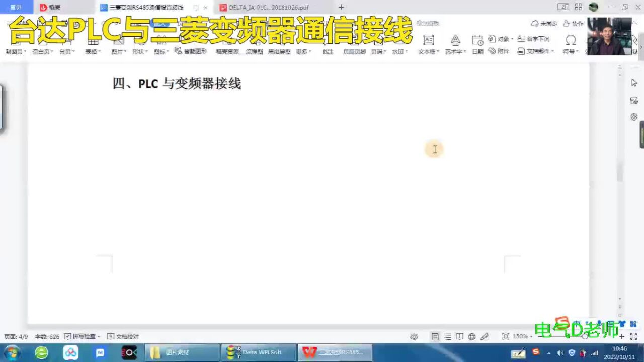
Task: Open the 三菱变频RS485 WPS taskbar item
Action: (x=335, y=352)
